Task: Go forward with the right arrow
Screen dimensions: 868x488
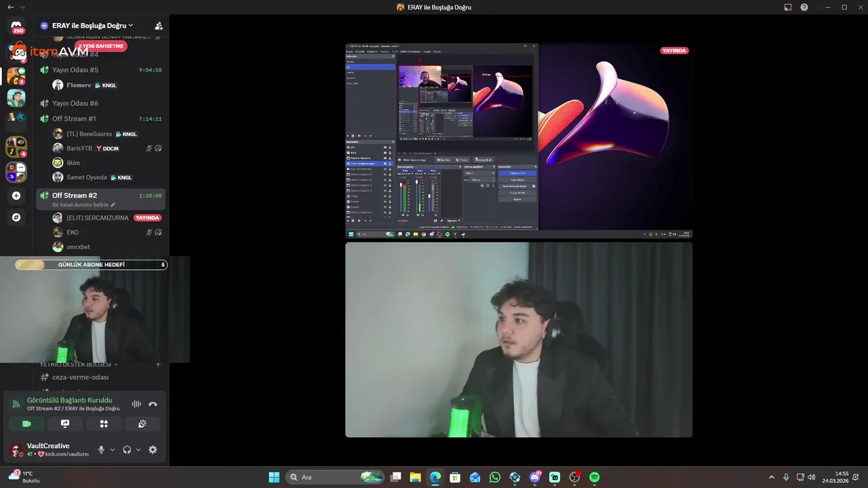Action: coord(22,7)
